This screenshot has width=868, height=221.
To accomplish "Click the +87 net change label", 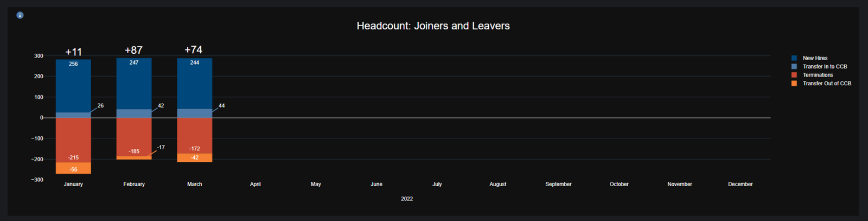I will pyautogui.click(x=133, y=50).
